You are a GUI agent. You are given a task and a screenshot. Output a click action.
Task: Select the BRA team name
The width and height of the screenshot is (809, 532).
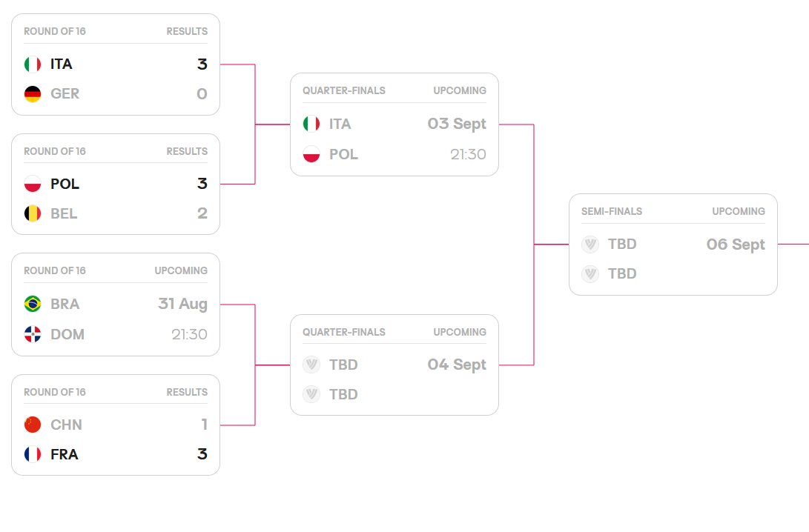point(65,304)
